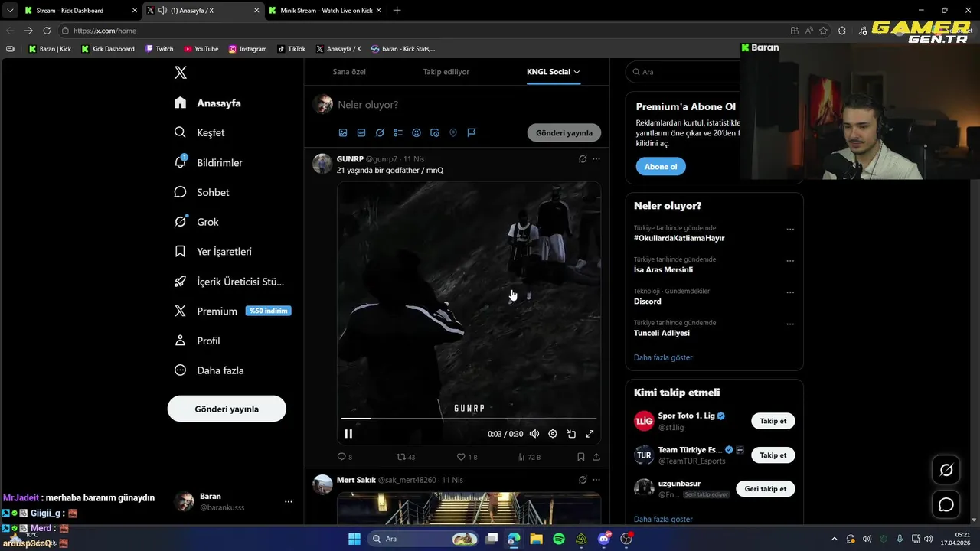Click Geri takip et for uzgunbasur

(766, 488)
